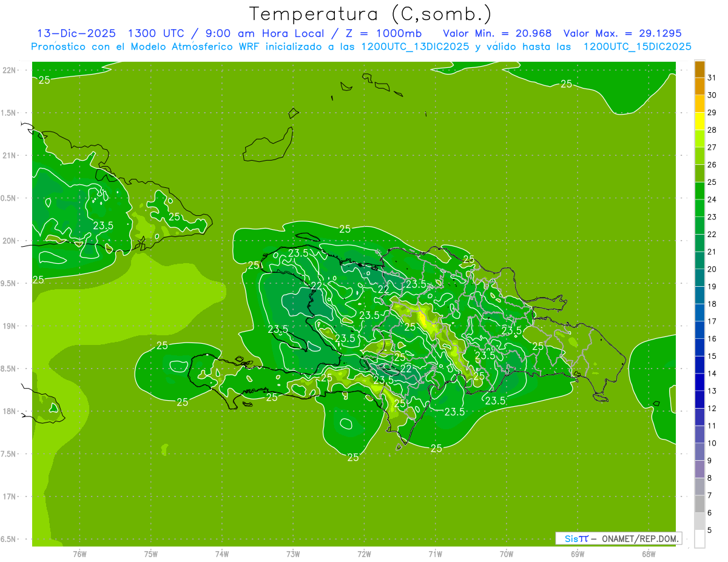Click legend scale value 12
728x562 pixels.
click(x=712, y=409)
